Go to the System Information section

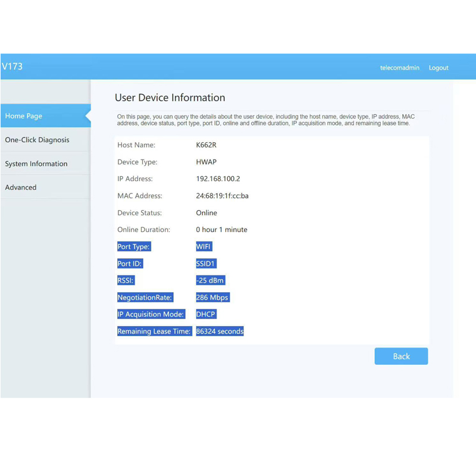pos(36,164)
